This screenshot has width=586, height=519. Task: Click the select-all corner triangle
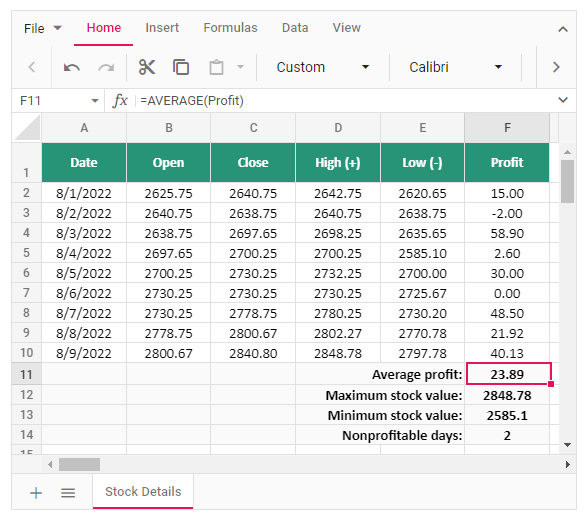27,128
